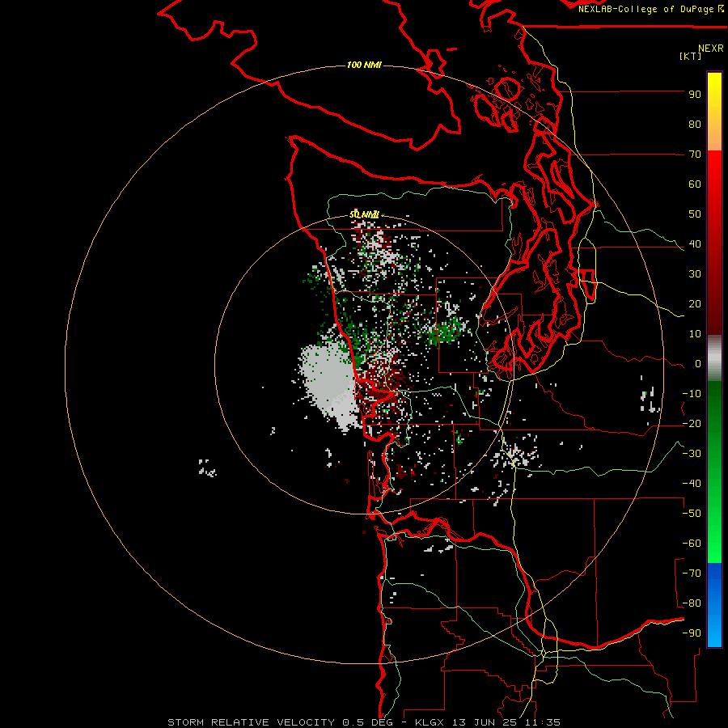Screen dimensions: 728x728
Task: Click the -80 knot scale label
Action: (x=692, y=603)
